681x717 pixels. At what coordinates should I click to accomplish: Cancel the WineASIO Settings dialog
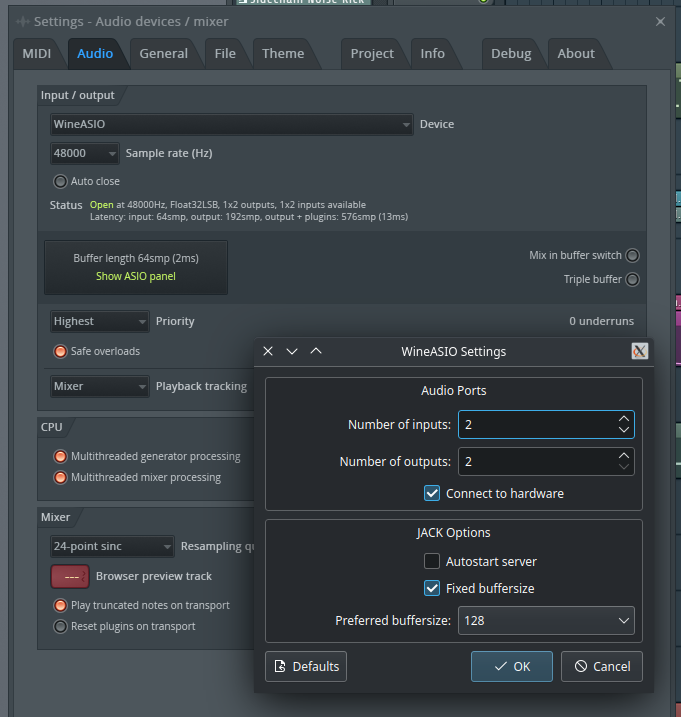[x=602, y=667]
